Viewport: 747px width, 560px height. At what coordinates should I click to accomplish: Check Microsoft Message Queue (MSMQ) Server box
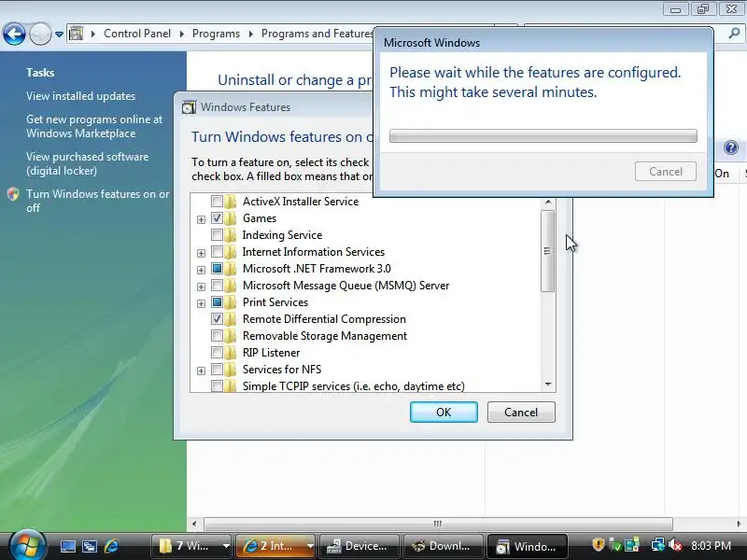point(217,286)
